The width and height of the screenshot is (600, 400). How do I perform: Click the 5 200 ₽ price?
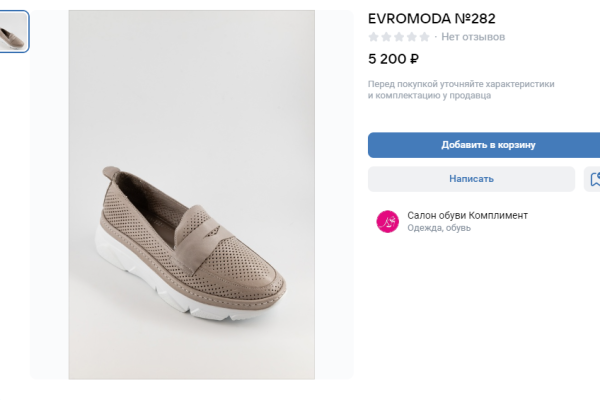393,59
